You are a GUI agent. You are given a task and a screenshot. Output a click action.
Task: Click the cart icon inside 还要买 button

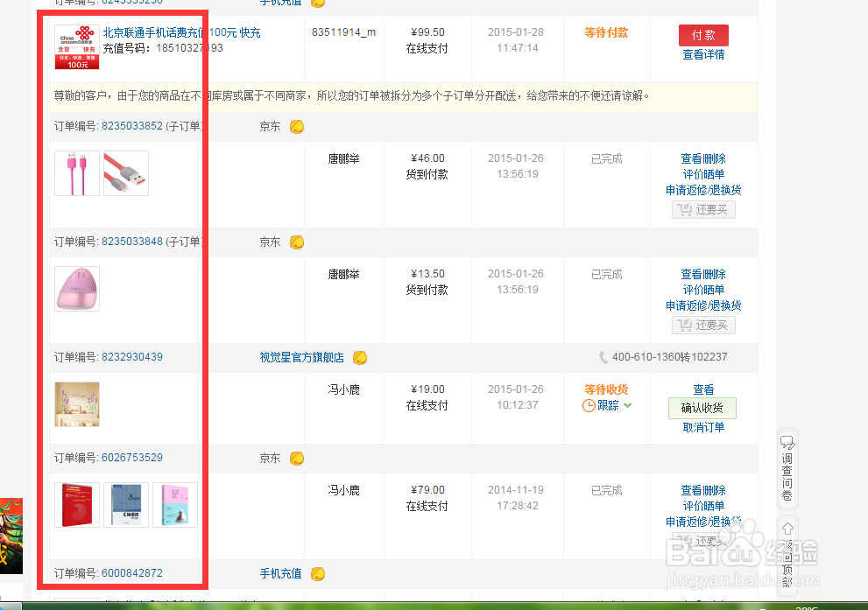pos(684,209)
